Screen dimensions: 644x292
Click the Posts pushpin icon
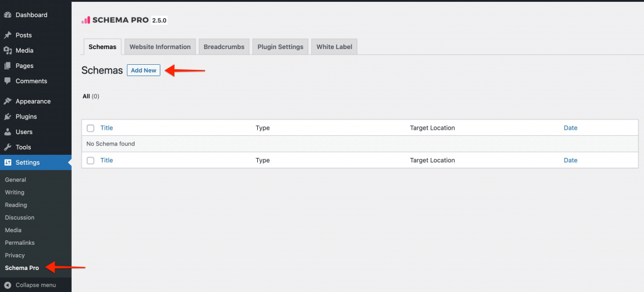pyautogui.click(x=8, y=35)
